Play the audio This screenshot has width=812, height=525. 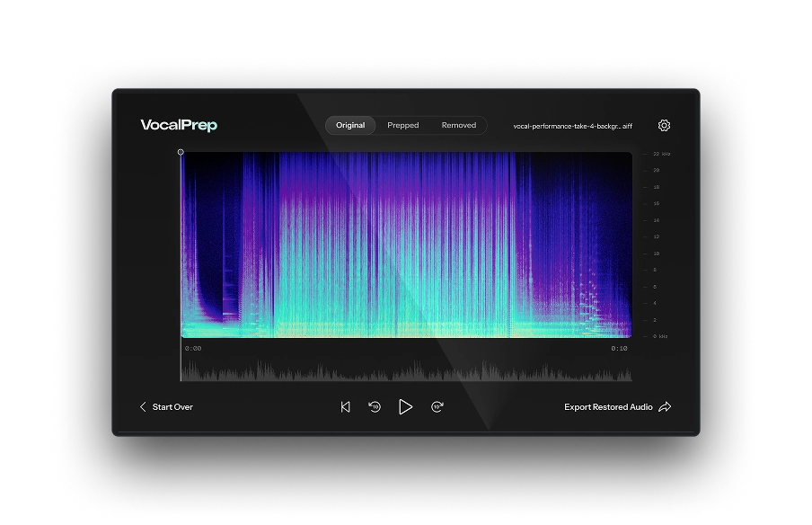[405, 406]
